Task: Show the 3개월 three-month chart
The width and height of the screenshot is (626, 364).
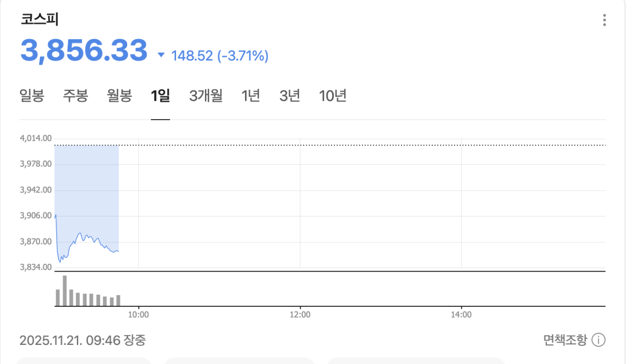Action: pos(205,96)
